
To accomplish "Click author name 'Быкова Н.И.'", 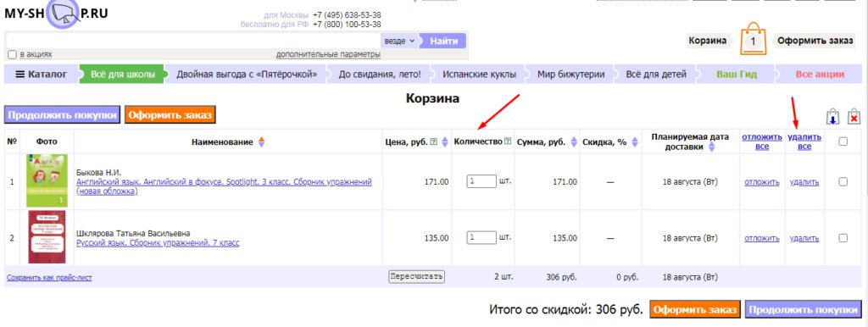I will click(x=98, y=173).
